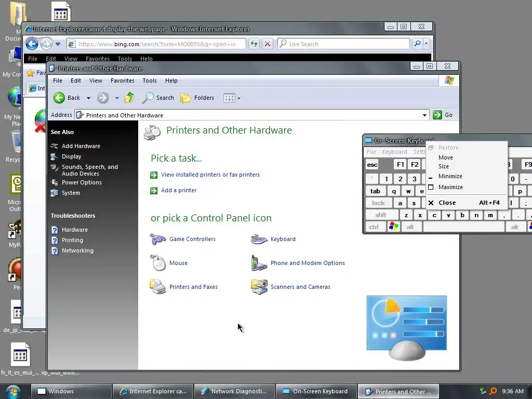This screenshot has height=399, width=532.
Task: Click the Add Hardware icon in See Also
Action: [x=54, y=146]
